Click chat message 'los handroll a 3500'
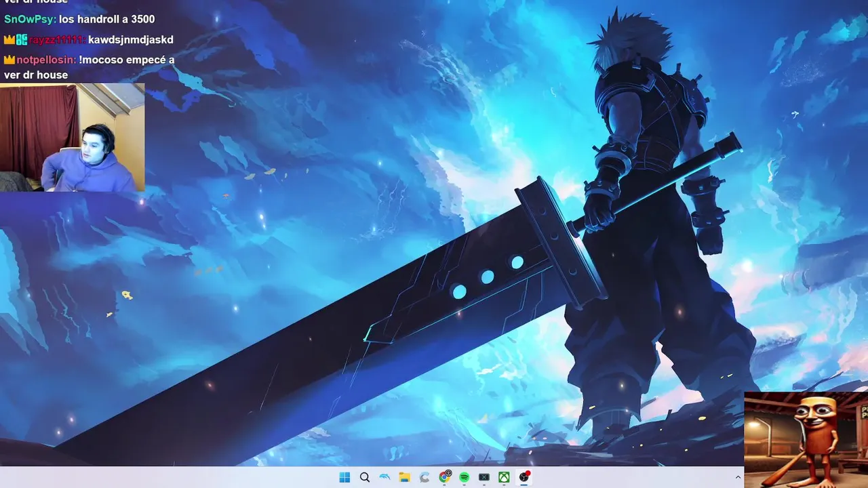The height and width of the screenshot is (488, 868). coord(107,20)
